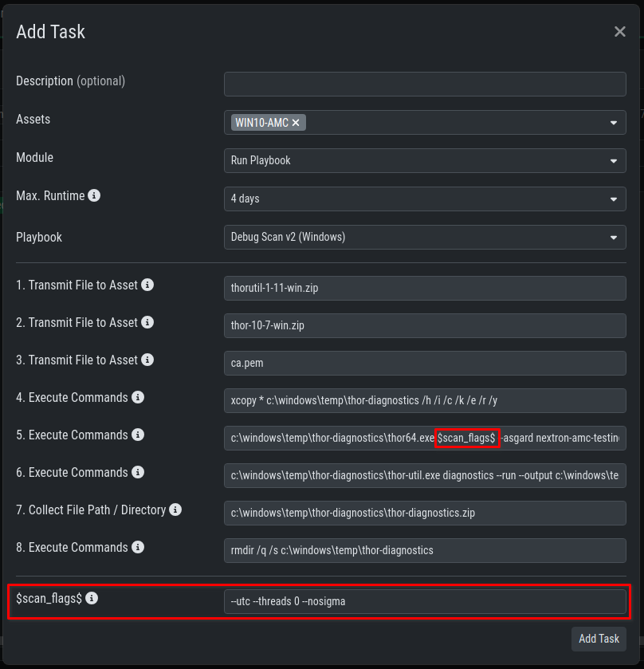Click the thorutil-1-11-win.zip file field
Viewport: 644px width, 669px height.
pos(425,288)
